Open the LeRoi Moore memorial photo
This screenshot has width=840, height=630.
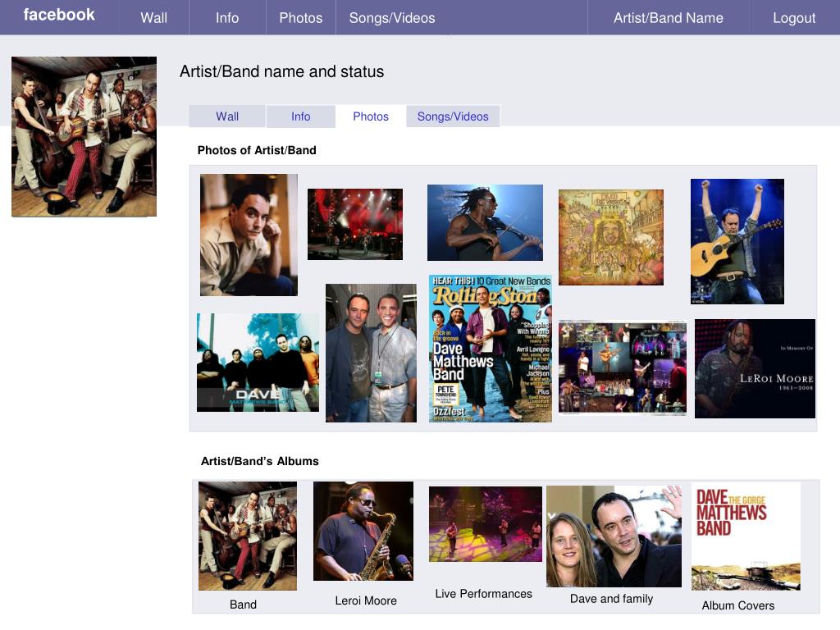755,368
